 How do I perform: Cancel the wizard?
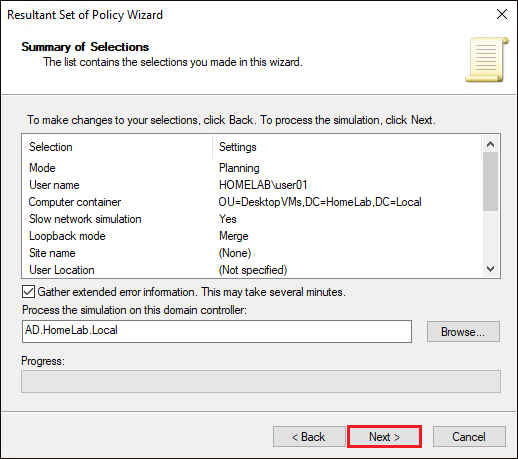tap(469, 436)
